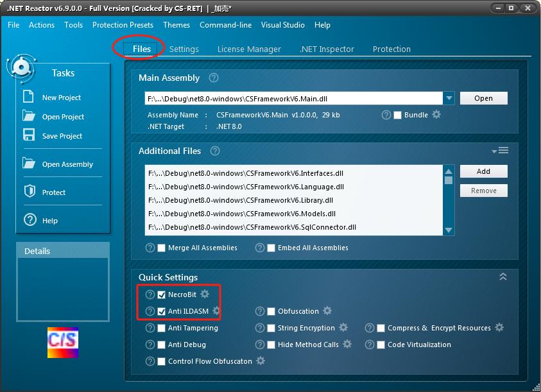Check Merge All Assemblies

click(x=162, y=248)
